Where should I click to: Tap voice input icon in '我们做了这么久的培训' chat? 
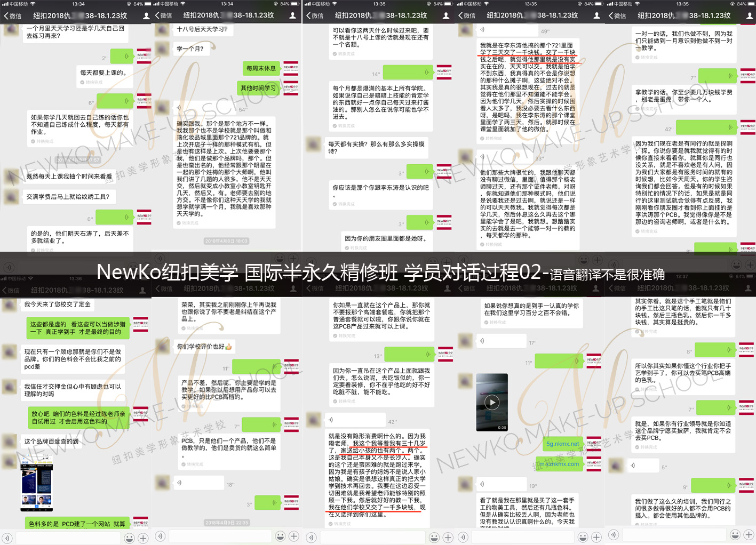click(614, 534)
